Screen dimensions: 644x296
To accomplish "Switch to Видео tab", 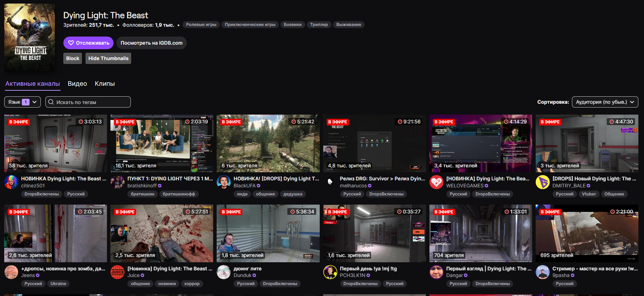I will (77, 84).
